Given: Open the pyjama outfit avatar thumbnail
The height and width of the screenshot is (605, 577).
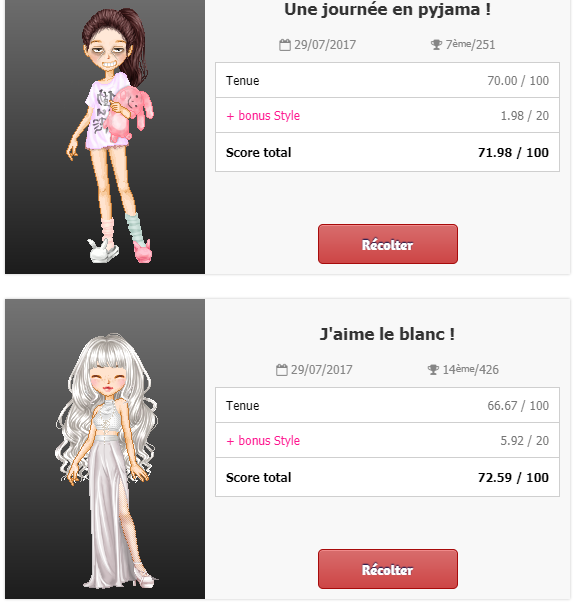Looking at the screenshot, I should (x=105, y=137).
